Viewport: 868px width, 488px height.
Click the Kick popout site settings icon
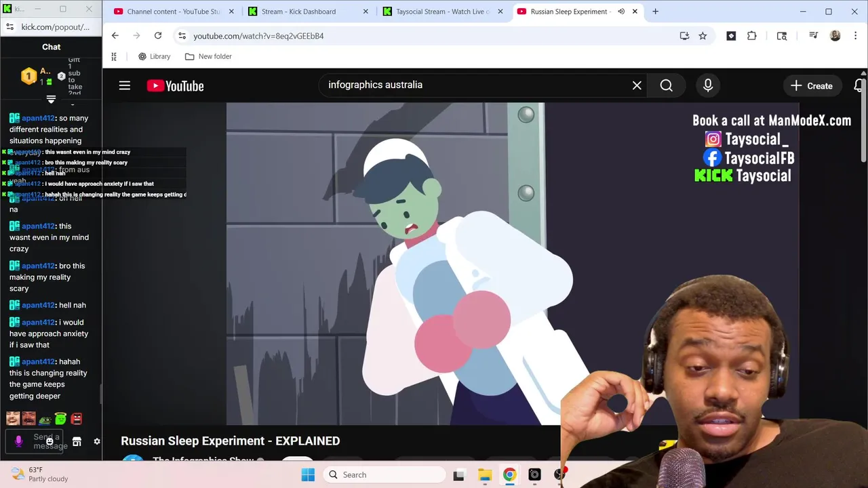click(9, 26)
